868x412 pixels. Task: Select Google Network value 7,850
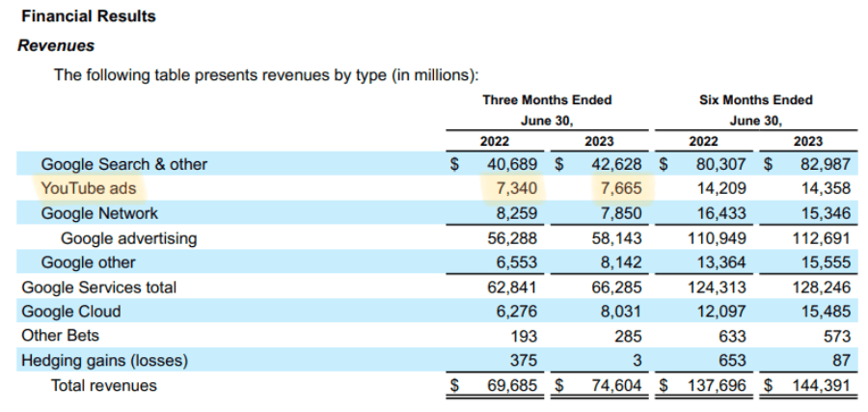click(620, 213)
